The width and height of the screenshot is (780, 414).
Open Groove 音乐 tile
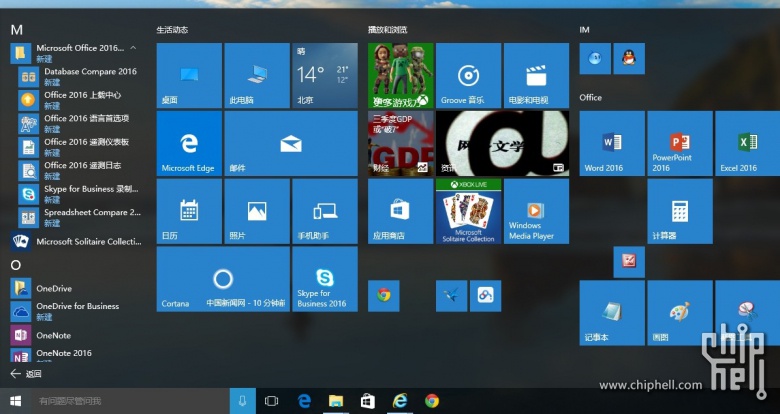(x=469, y=76)
